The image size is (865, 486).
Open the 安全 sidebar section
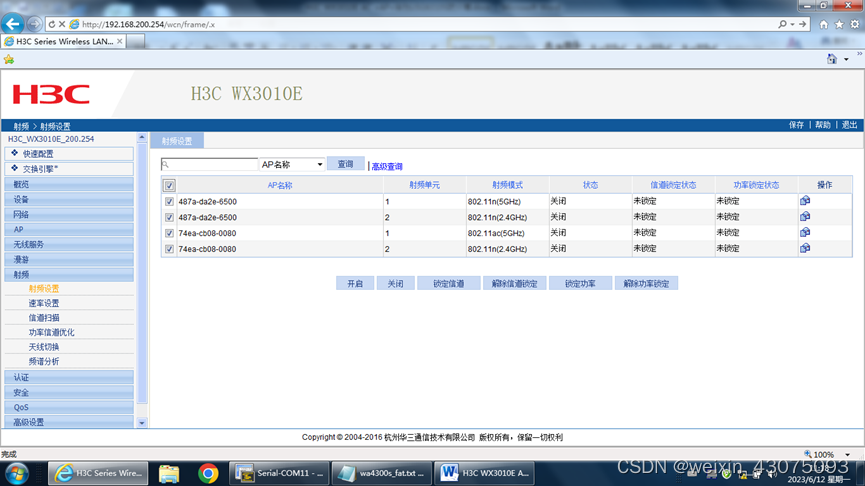coord(69,392)
